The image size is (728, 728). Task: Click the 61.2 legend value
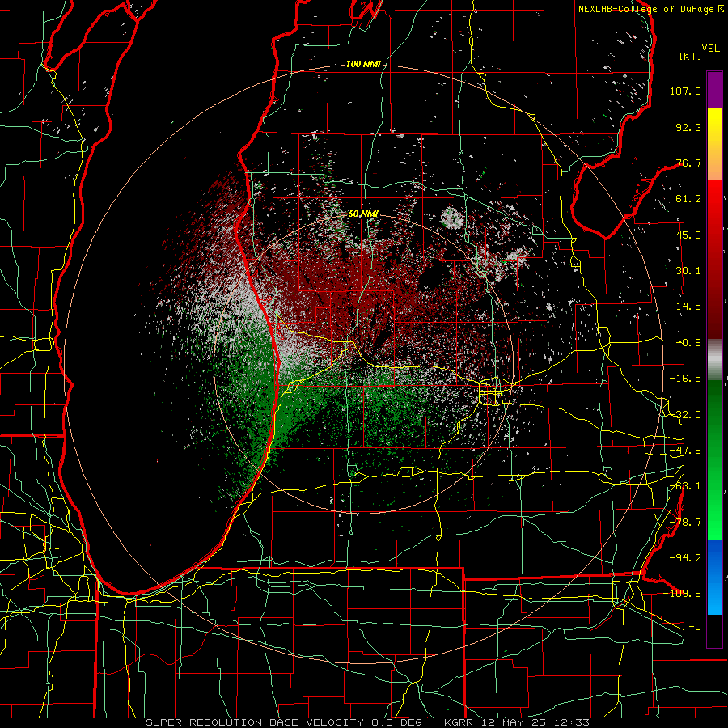coord(688,199)
